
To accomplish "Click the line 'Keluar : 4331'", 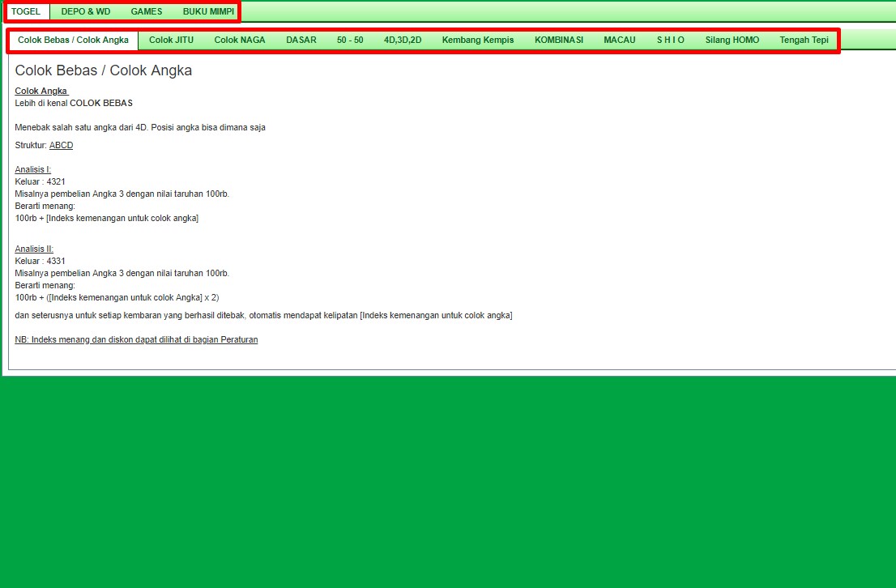I will coord(40,261).
